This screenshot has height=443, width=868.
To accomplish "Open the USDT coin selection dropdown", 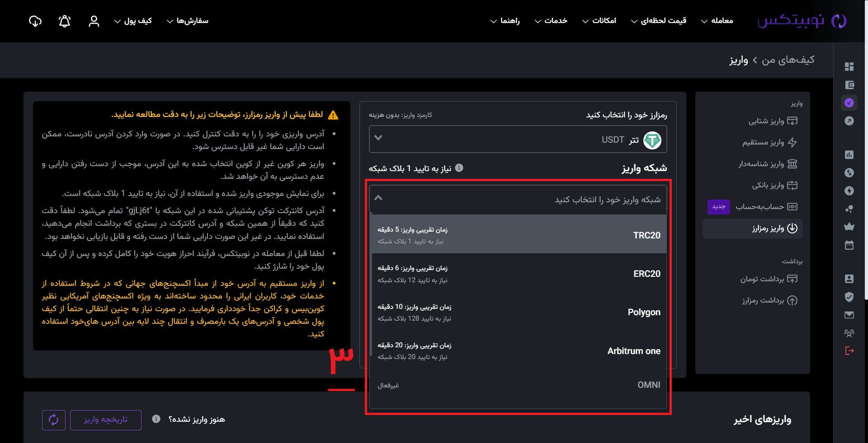I will tap(518, 140).
